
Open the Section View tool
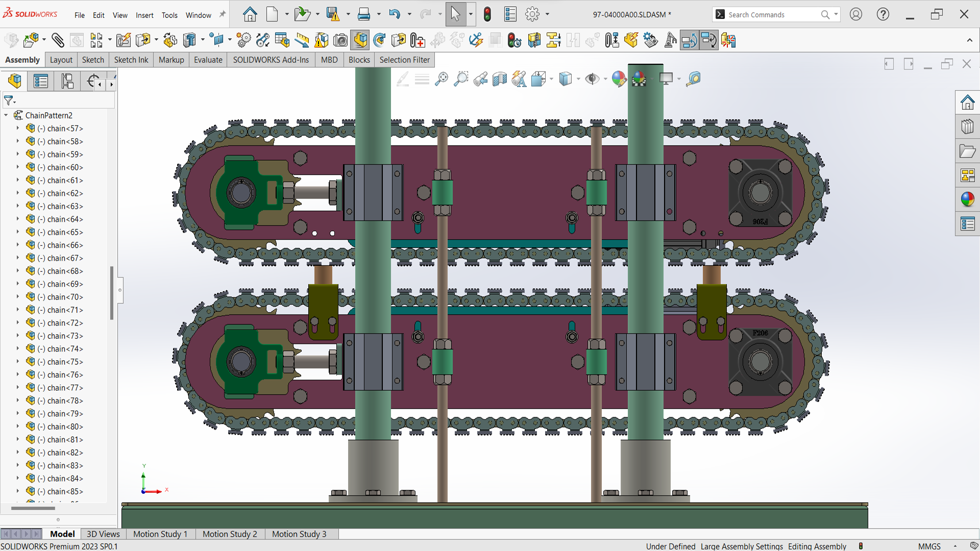click(500, 79)
